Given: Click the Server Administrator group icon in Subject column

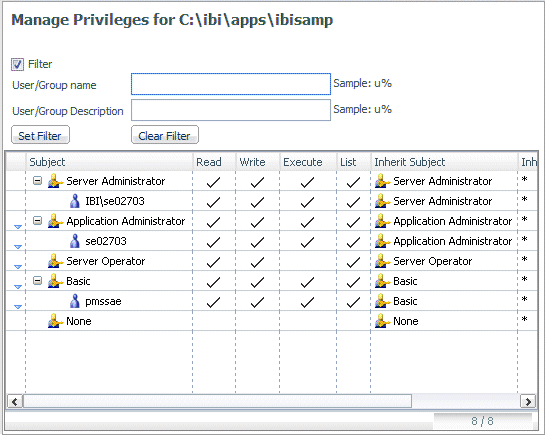Looking at the screenshot, I should [55, 181].
